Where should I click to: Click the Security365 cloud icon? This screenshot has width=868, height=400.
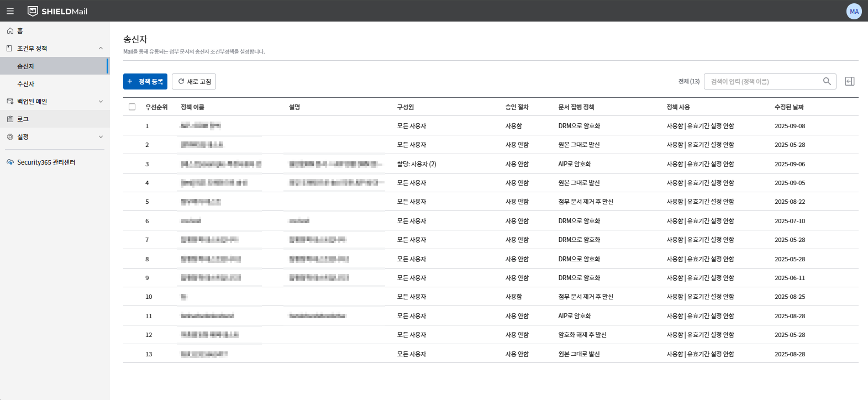(x=10, y=162)
